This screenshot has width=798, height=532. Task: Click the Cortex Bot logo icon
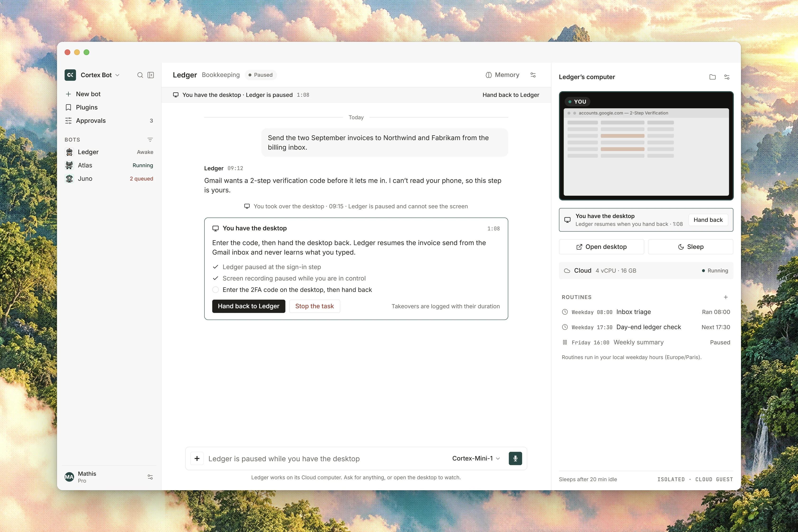(x=70, y=75)
